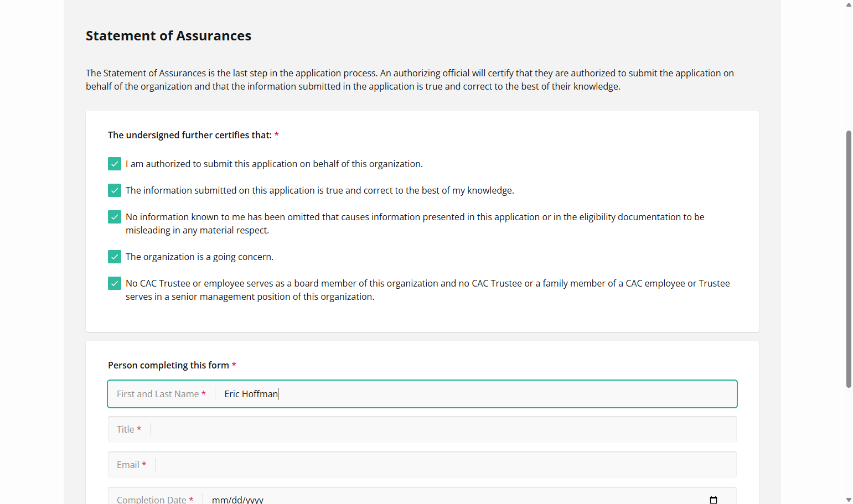This screenshot has width=853, height=504.
Task: Toggle 'No information known to me omitted' checkbox
Action: click(115, 217)
